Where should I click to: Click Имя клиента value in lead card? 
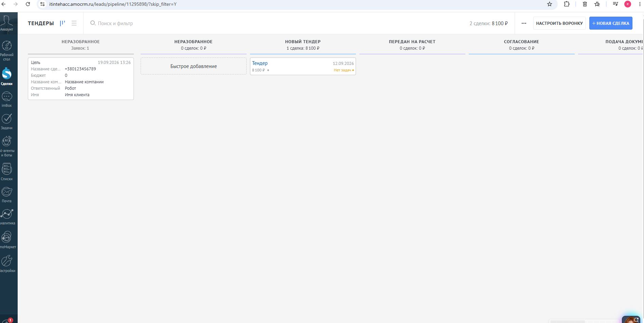[77, 95]
